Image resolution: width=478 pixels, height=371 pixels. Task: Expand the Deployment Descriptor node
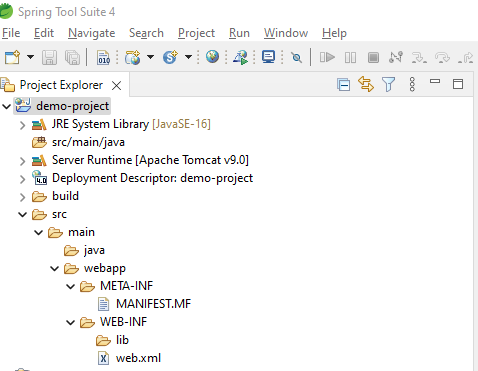(x=22, y=179)
